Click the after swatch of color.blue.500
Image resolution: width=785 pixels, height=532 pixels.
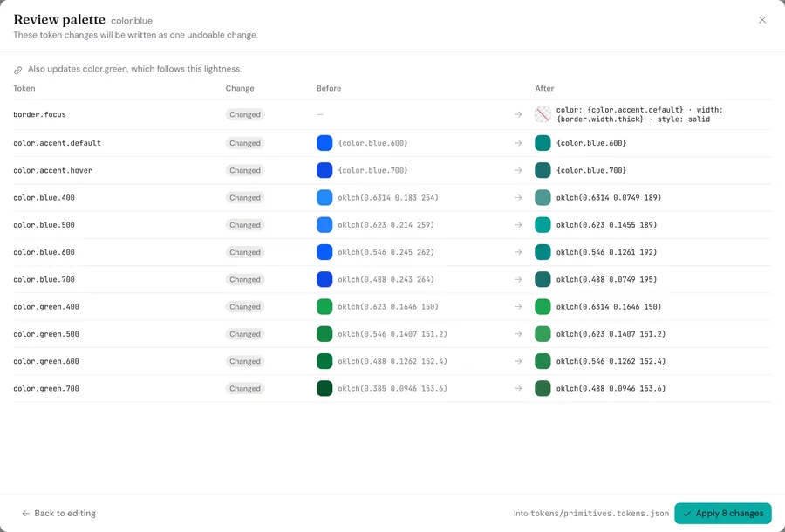543,225
